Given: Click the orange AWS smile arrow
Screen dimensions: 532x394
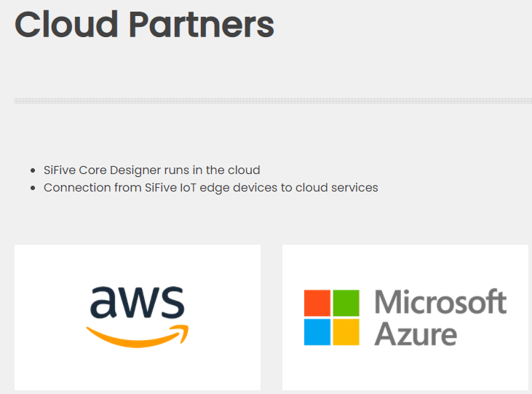Looking at the screenshot, I should 137,336.
